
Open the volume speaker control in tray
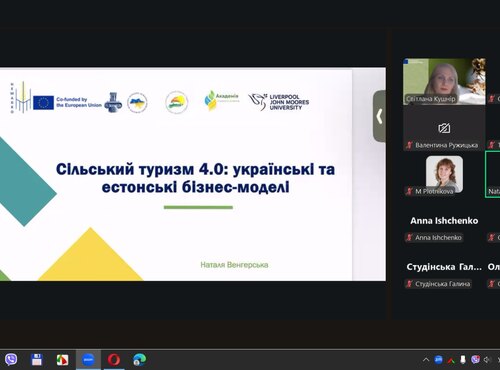click(487, 360)
